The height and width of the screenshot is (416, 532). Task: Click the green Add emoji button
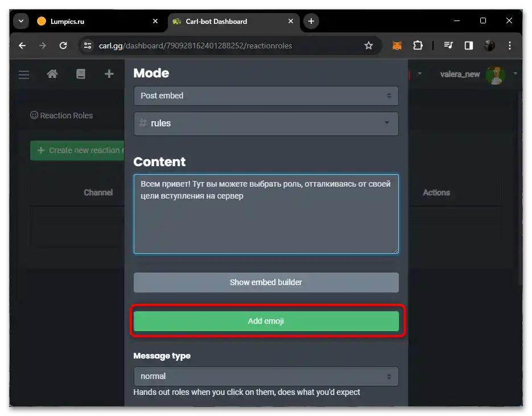(266, 321)
